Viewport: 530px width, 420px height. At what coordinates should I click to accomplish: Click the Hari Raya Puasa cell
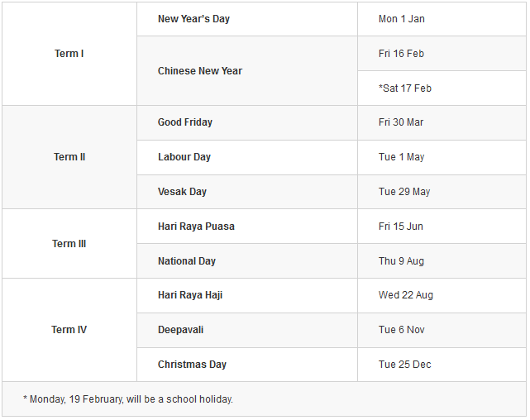tap(196, 227)
